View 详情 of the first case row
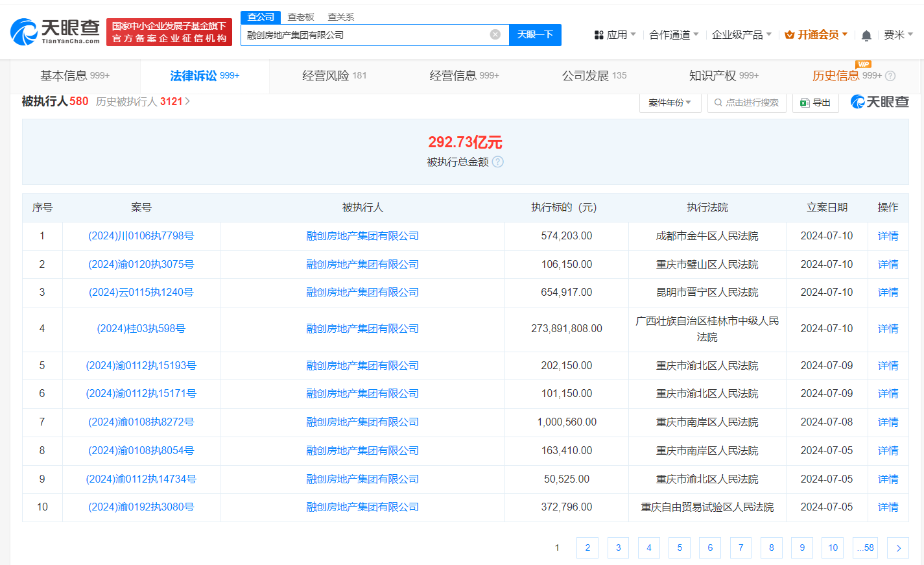924x565 pixels. 888,235
